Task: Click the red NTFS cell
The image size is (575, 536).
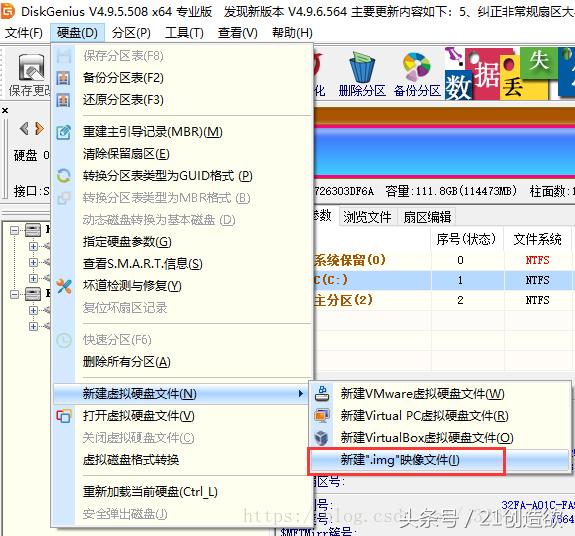Action: [x=537, y=260]
